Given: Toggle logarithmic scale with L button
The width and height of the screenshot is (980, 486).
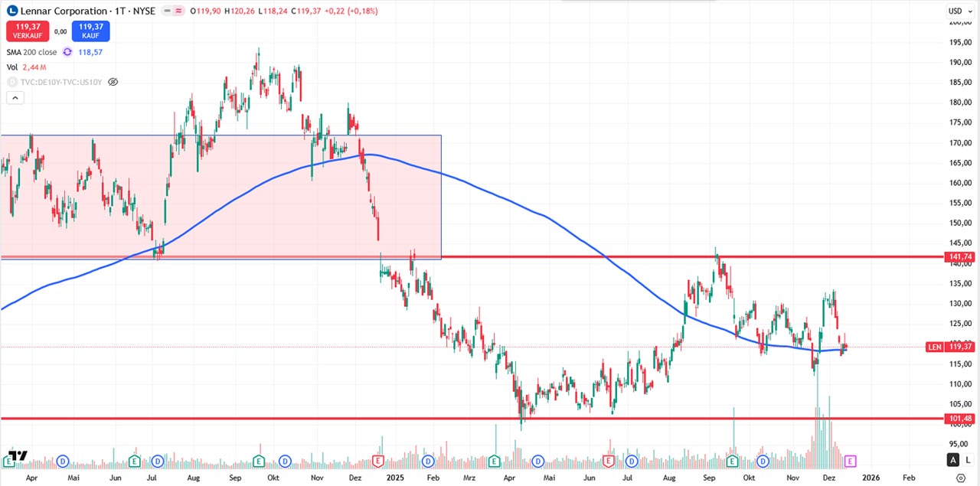Looking at the screenshot, I should pos(968,460).
